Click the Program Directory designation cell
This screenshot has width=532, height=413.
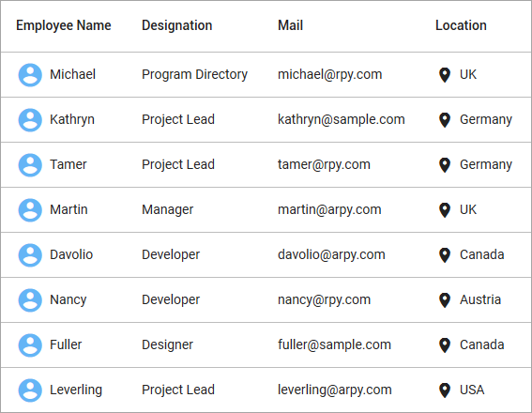pos(194,75)
